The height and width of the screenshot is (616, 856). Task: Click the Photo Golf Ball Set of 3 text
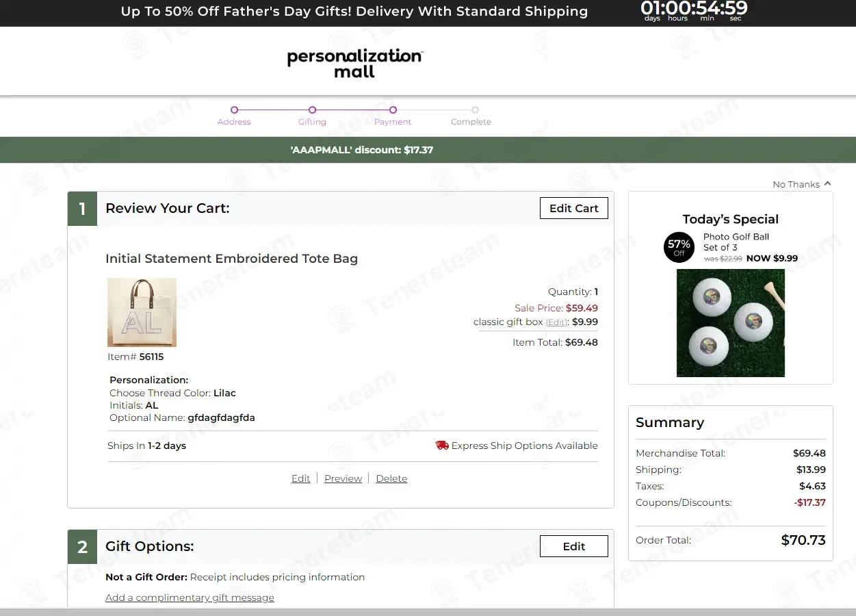(x=736, y=242)
